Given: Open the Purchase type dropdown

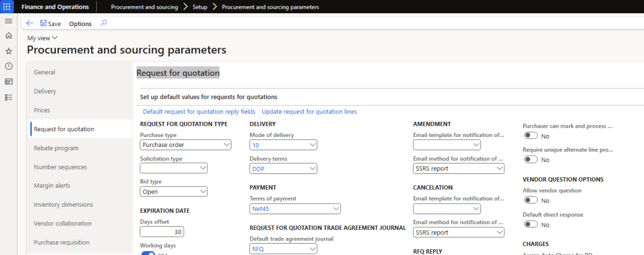Looking at the screenshot, I should [186, 145].
